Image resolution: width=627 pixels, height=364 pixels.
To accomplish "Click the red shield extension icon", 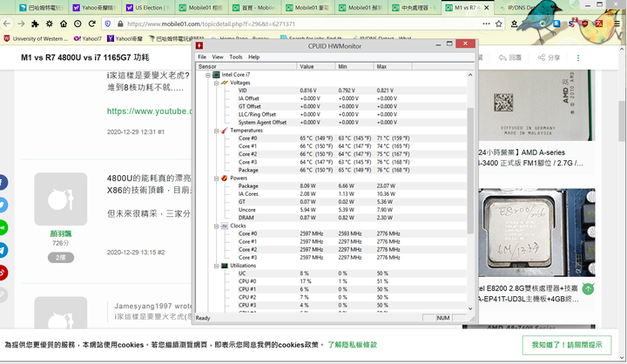I will (584, 24).
